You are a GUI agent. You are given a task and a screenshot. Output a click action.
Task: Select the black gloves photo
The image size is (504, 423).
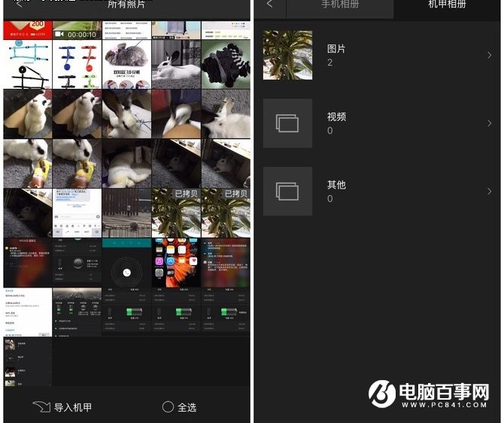point(226,64)
